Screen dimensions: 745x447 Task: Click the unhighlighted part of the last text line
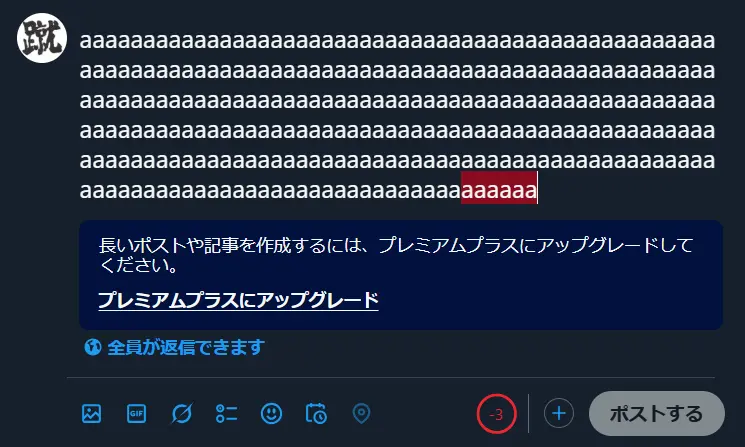point(270,190)
